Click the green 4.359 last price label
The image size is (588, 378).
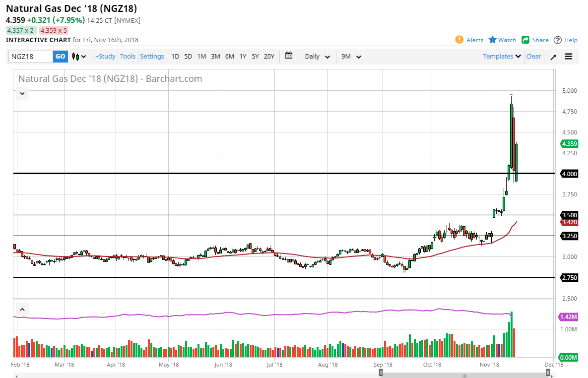tap(569, 144)
